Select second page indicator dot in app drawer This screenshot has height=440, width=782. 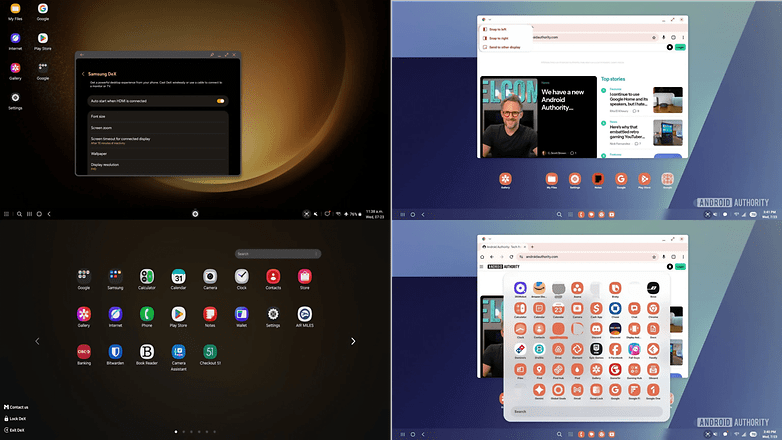[184, 432]
